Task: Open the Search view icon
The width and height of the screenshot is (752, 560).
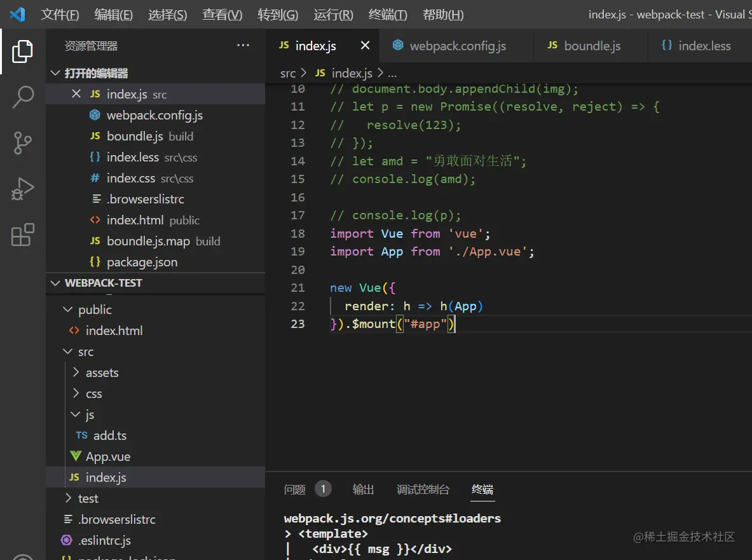Action: (23, 97)
